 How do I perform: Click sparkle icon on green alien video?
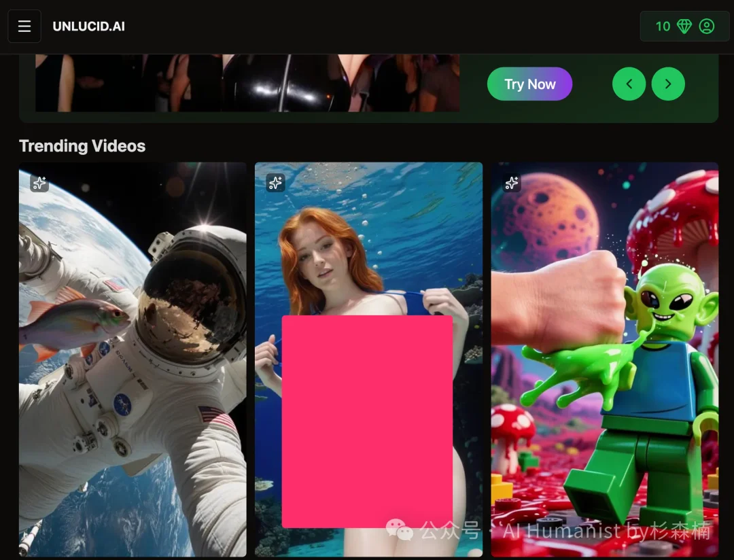tap(512, 183)
